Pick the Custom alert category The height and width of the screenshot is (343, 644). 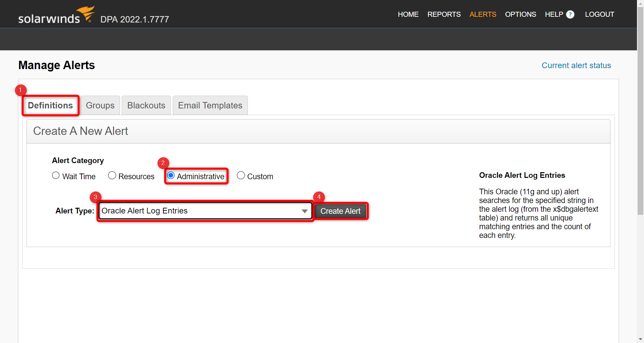(241, 176)
